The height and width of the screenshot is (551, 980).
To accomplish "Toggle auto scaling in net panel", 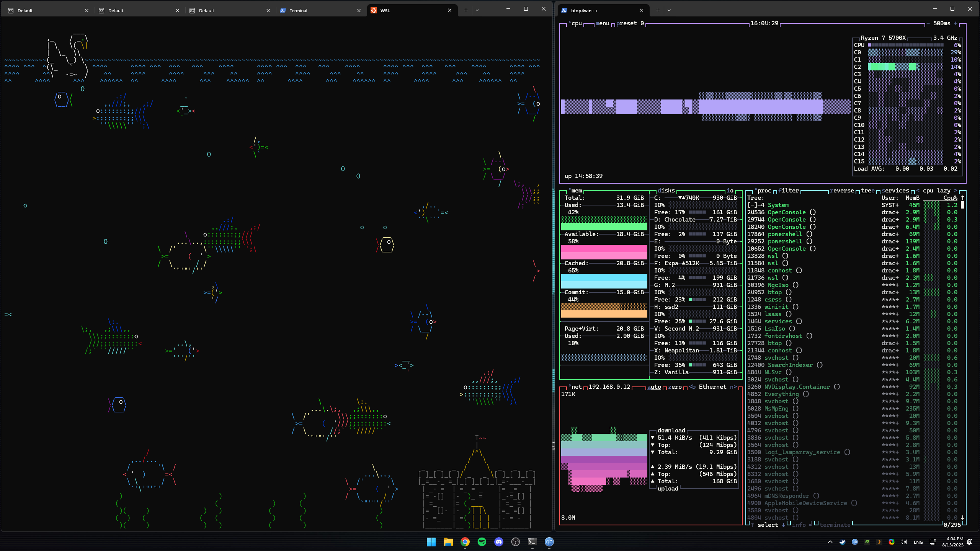I will point(654,387).
